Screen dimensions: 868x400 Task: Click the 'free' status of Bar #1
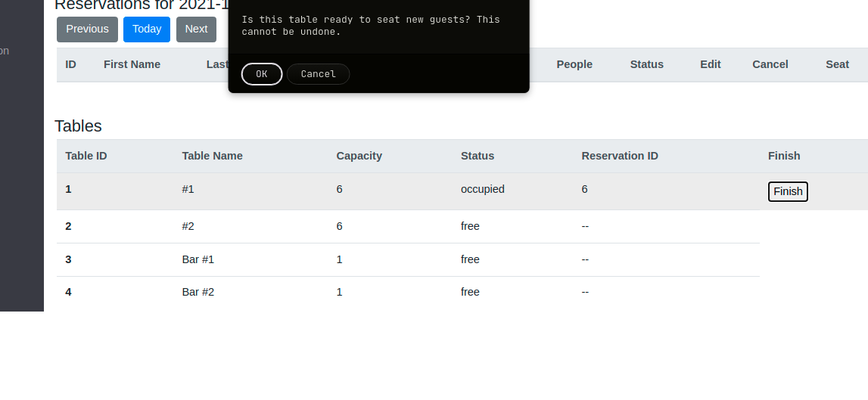point(470,259)
